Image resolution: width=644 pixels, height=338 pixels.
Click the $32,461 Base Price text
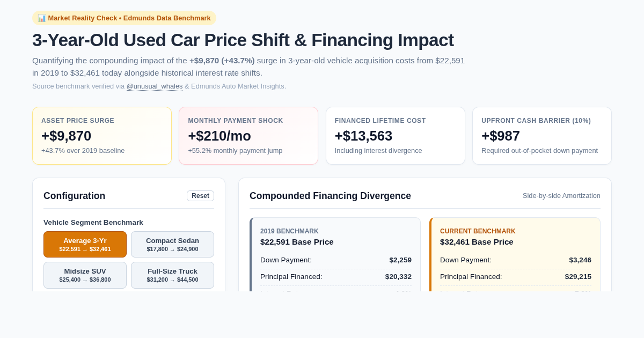(x=477, y=242)
